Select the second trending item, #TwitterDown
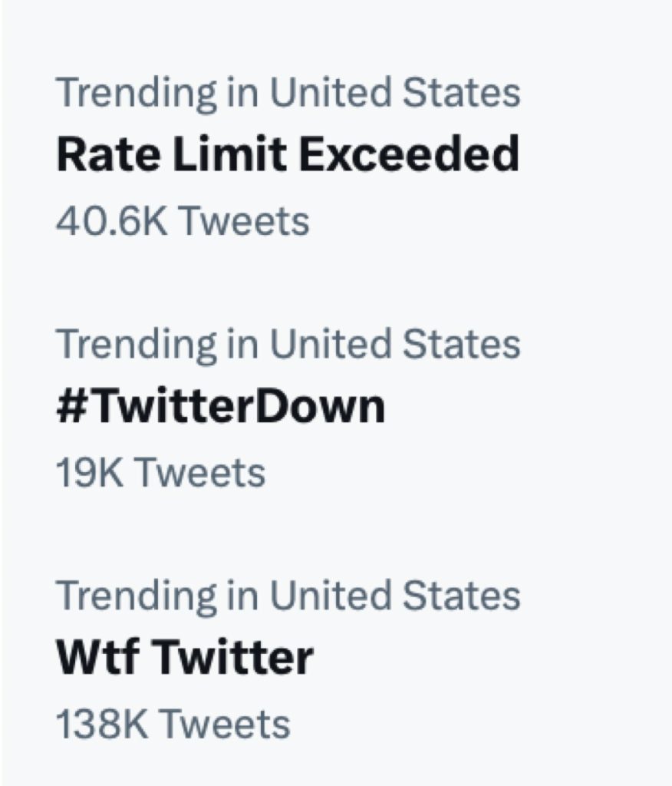 click(x=220, y=407)
